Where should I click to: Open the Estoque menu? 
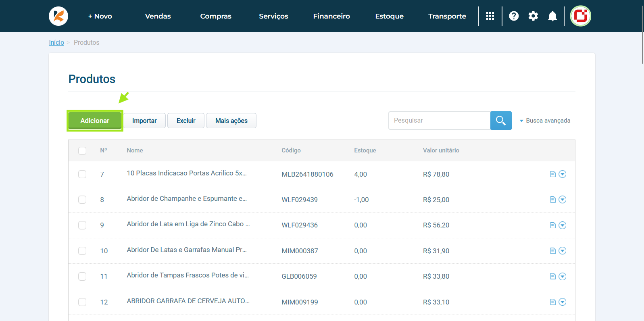390,16
